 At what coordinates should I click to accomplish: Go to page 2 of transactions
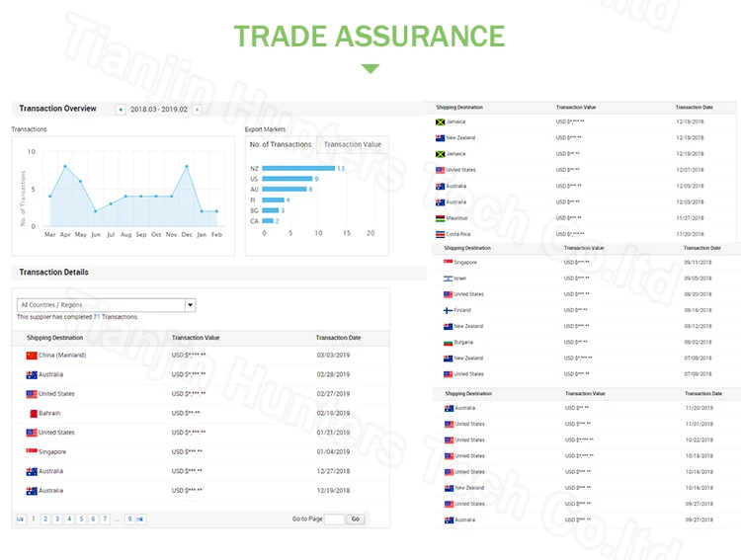pyautogui.click(x=45, y=519)
